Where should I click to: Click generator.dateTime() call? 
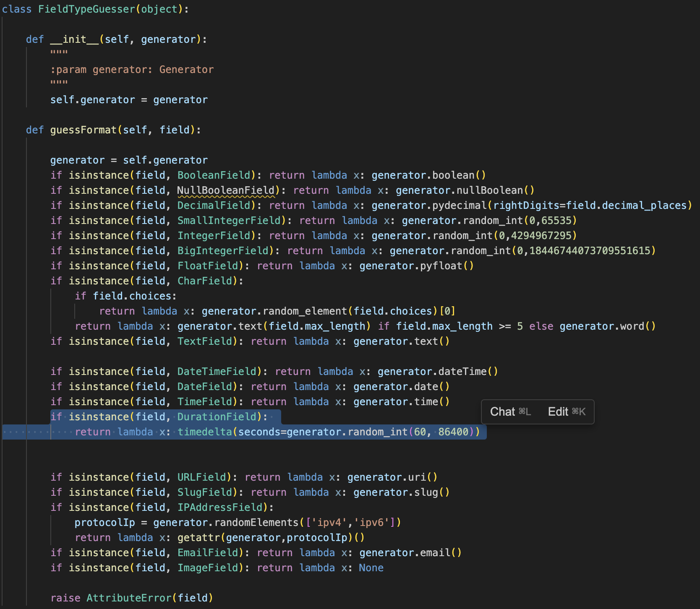tap(438, 372)
